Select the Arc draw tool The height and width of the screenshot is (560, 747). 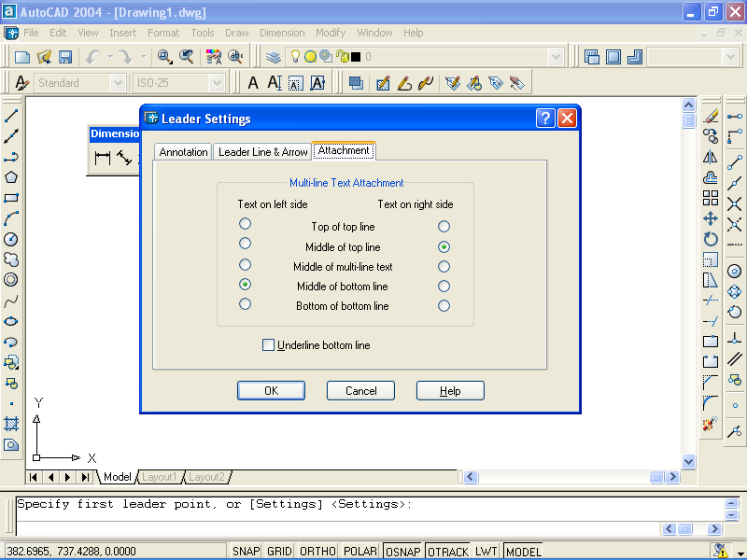tap(11, 218)
